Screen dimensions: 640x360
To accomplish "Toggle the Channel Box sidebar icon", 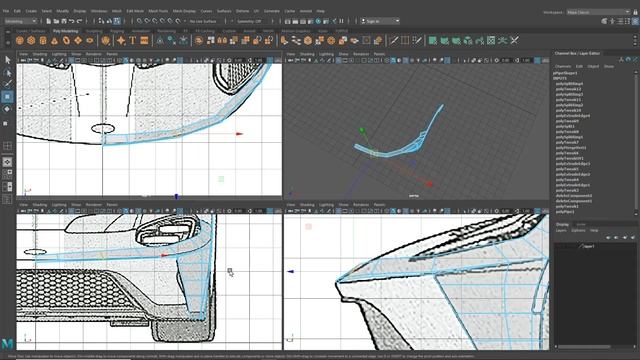I will pos(635,21).
